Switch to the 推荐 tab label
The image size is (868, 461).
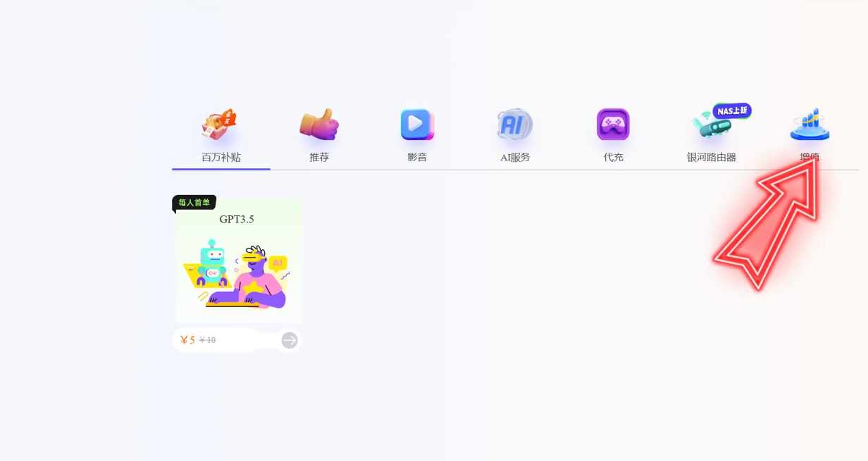pyautogui.click(x=319, y=158)
